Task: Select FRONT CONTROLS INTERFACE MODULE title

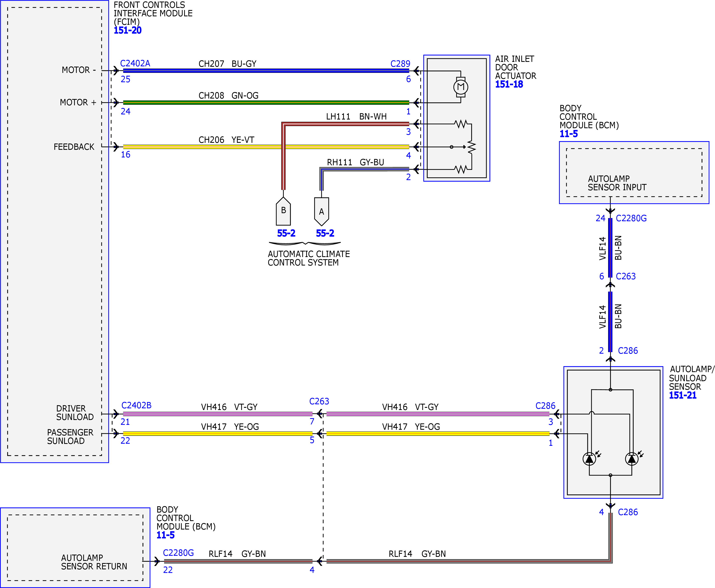Action: 153,14
